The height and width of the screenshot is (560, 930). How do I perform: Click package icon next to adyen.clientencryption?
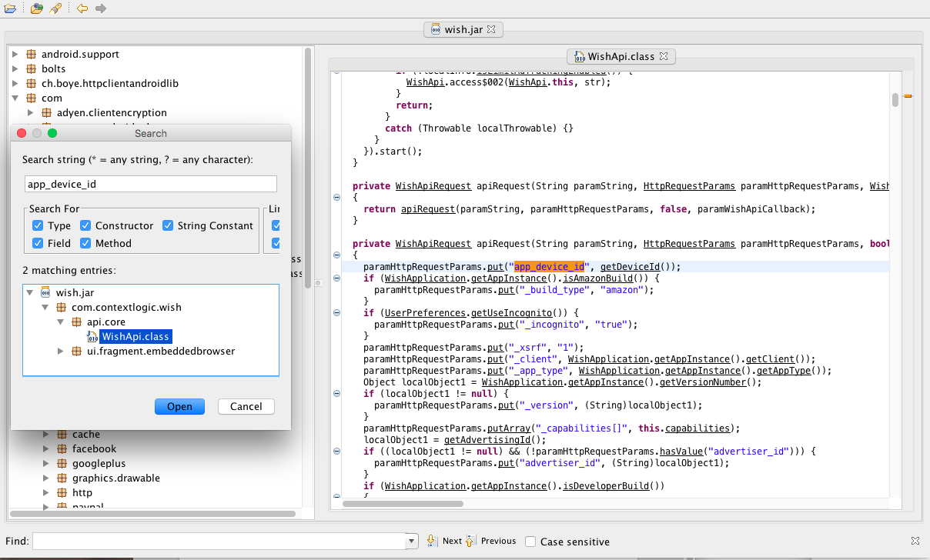(x=46, y=113)
